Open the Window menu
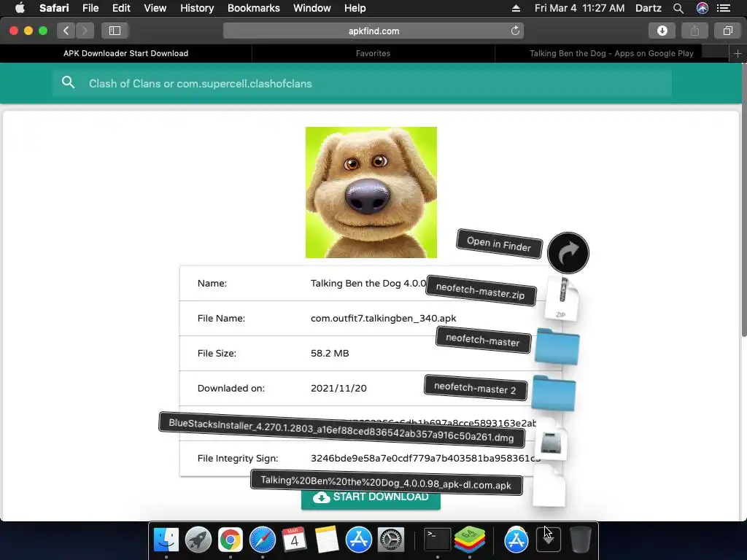Screen dimensions: 747x560 (312, 8)
